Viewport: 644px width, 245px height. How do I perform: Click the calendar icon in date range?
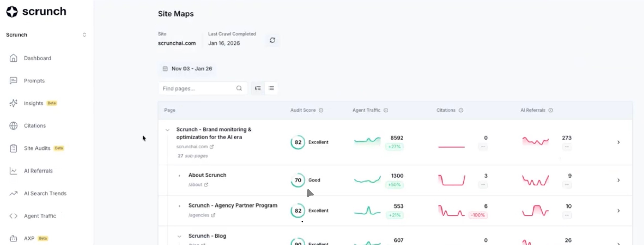click(x=165, y=69)
